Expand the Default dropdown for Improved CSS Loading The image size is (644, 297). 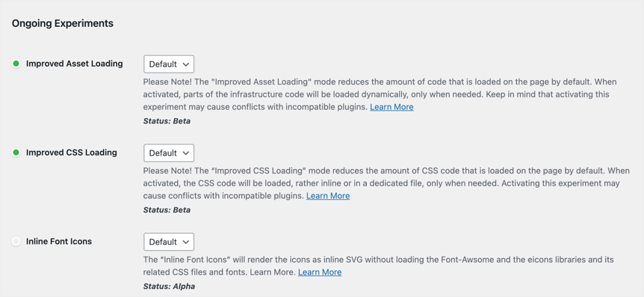coord(169,153)
